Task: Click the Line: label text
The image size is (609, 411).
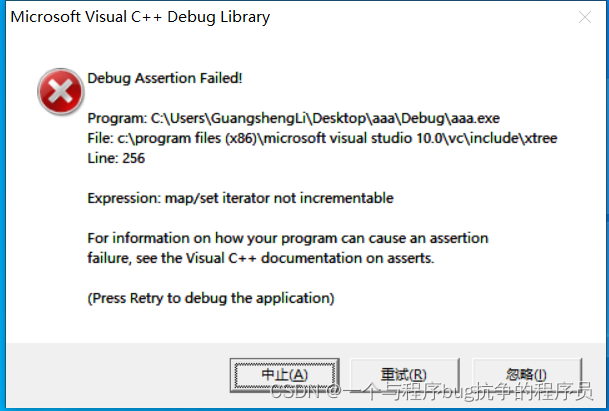Action: click(x=103, y=158)
